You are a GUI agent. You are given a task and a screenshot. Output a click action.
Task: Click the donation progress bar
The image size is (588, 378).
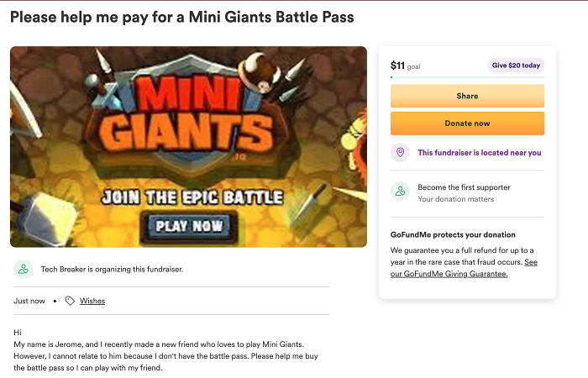click(467, 77)
